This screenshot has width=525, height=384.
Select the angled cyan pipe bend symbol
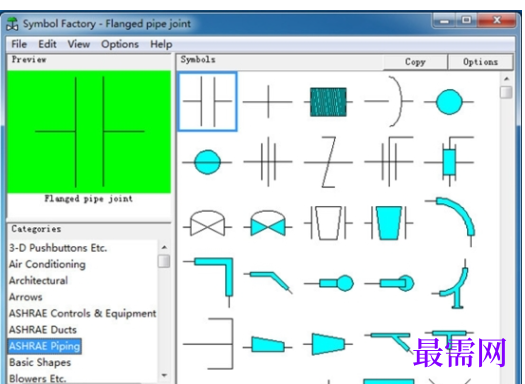tap(268, 283)
